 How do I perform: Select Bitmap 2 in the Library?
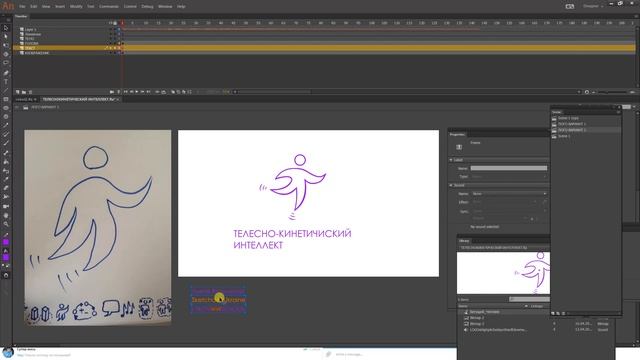(x=477, y=318)
